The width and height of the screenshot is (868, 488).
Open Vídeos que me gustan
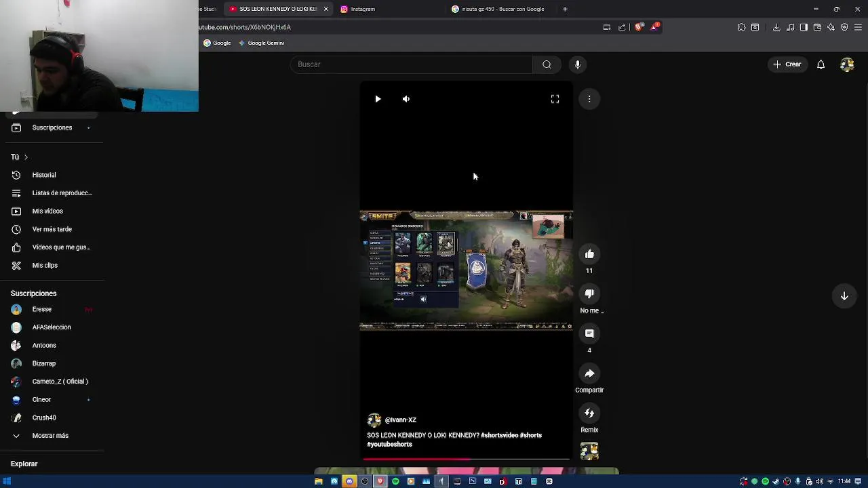coord(52,247)
